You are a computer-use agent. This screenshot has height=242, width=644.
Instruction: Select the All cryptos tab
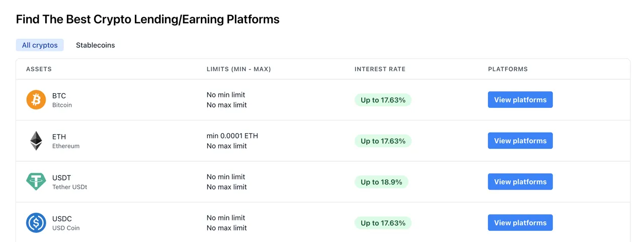[40, 45]
